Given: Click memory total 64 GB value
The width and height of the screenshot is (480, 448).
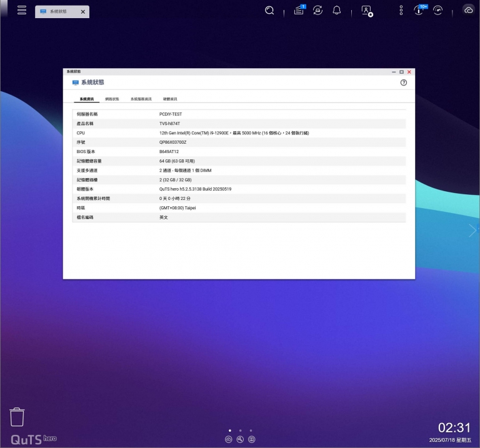Looking at the screenshot, I should click(x=177, y=161).
